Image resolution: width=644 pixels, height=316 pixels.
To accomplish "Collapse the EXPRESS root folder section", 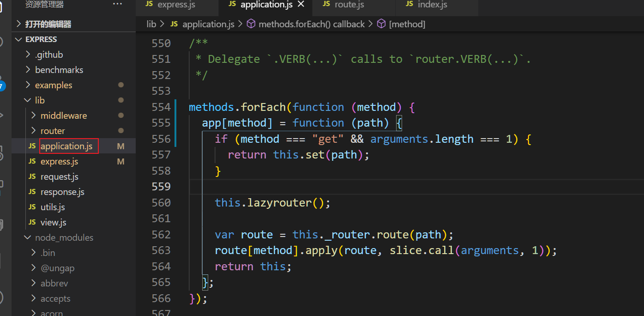I will [x=41, y=39].
